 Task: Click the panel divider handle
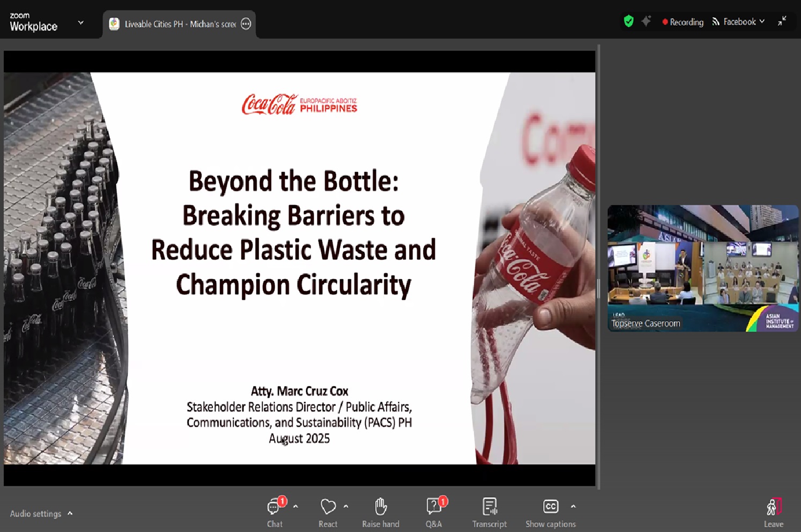[598, 289]
